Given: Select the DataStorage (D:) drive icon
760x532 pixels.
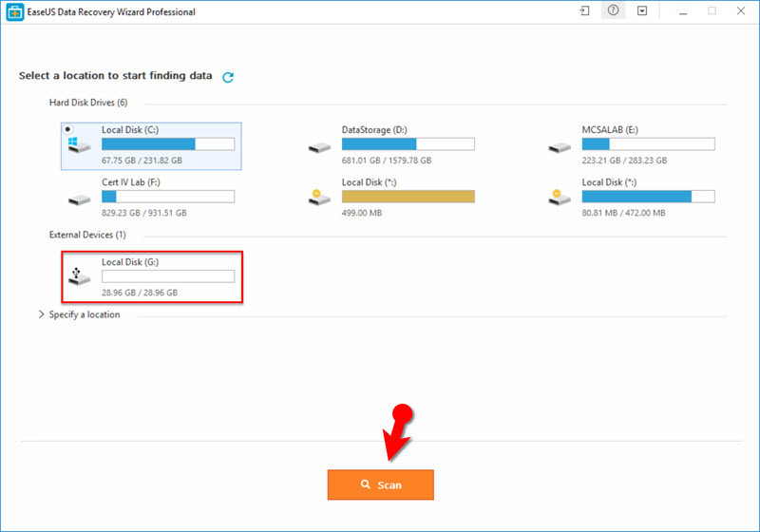Looking at the screenshot, I should click(319, 147).
